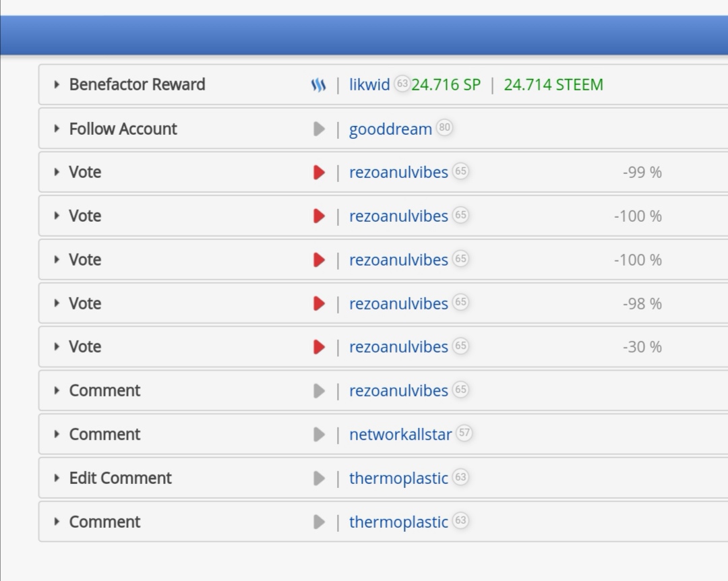
Task: Expand the Edit Comment row triangle
Action: [57, 478]
